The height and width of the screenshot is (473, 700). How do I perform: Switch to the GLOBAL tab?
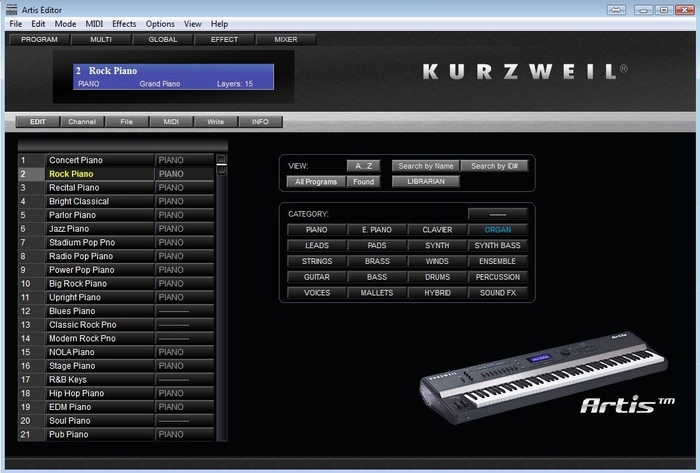click(162, 39)
